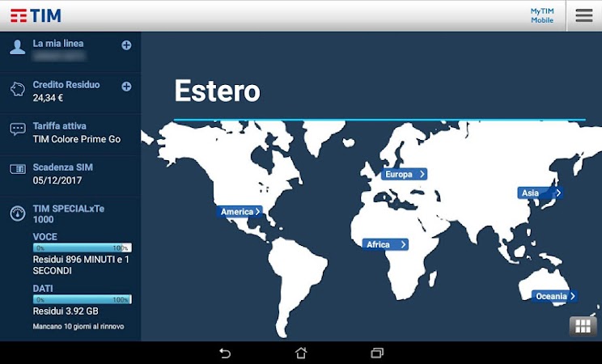Click the Credito Residuo label
Image resolution: width=602 pixels, height=364 pixels.
[x=66, y=85]
